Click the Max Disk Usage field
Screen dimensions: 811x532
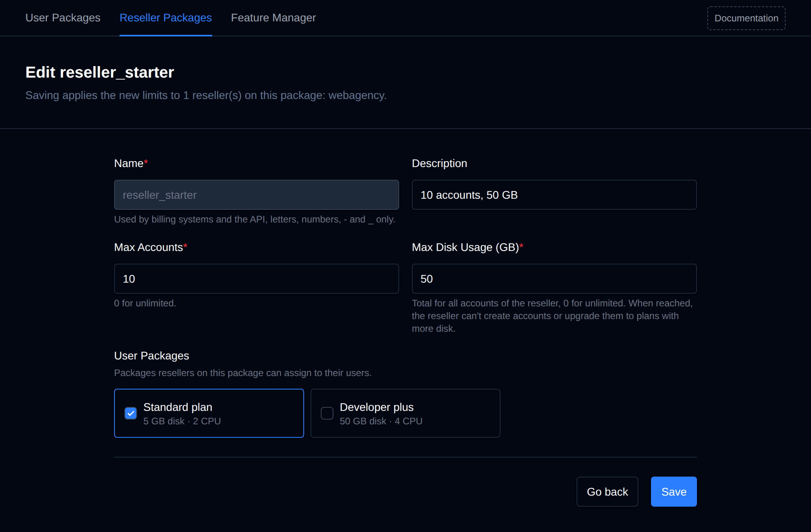[554, 279]
